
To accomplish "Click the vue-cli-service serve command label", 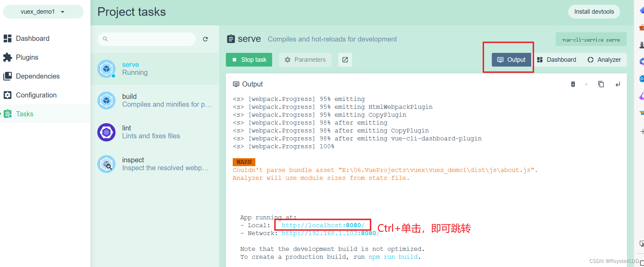I will (591, 39).
